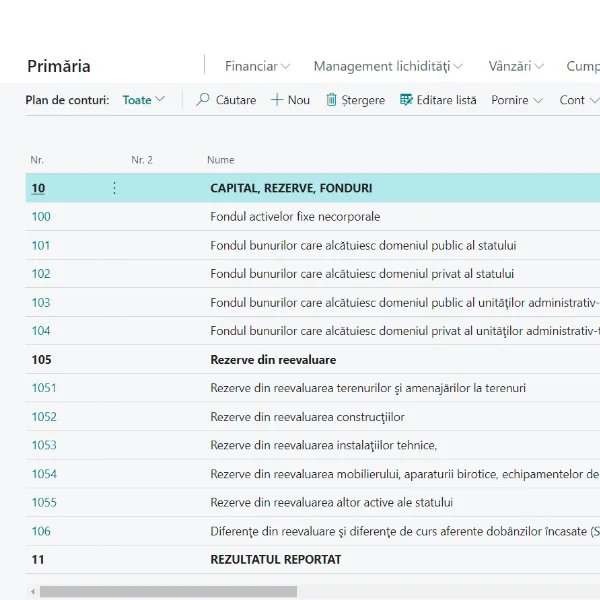600x600 pixels.
Task: Open the Financiar menu
Action: point(257,66)
